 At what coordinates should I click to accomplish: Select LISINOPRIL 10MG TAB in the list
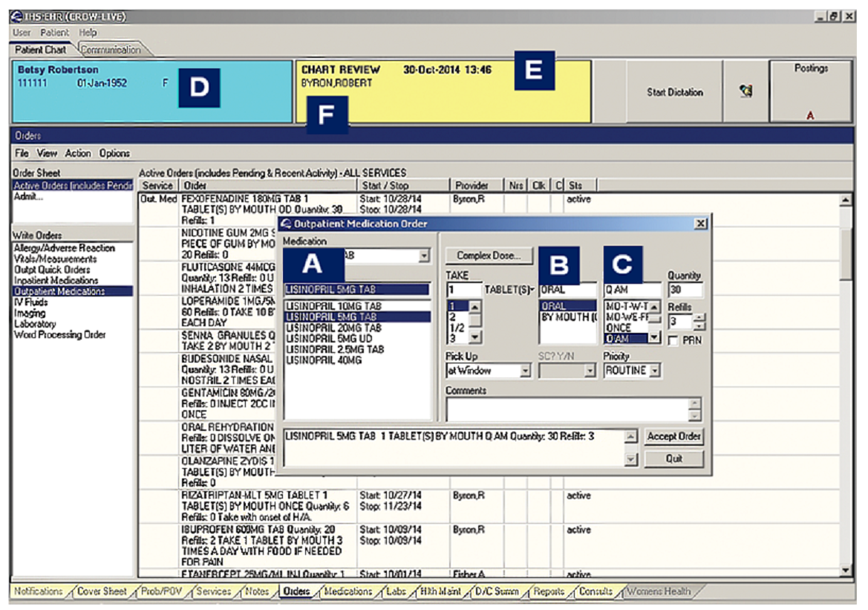pos(333,306)
